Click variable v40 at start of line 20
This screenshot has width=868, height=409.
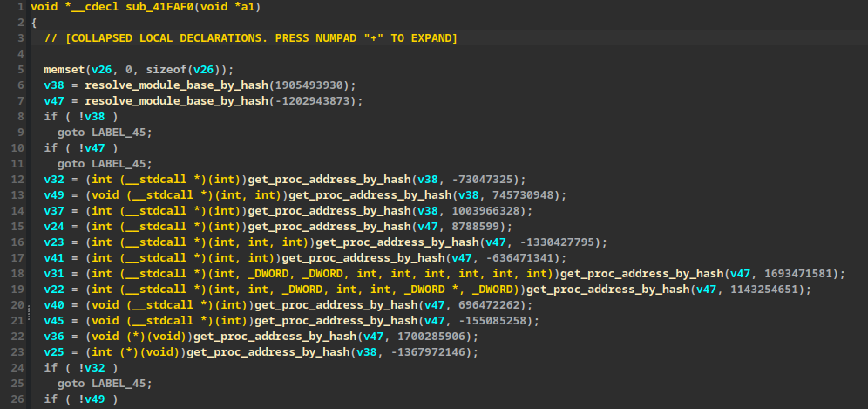tap(54, 305)
